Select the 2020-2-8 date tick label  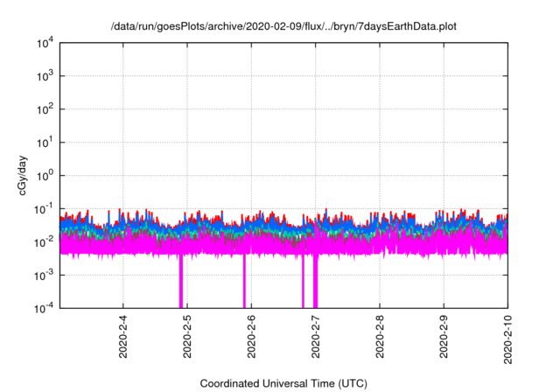(x=380, y=336)
